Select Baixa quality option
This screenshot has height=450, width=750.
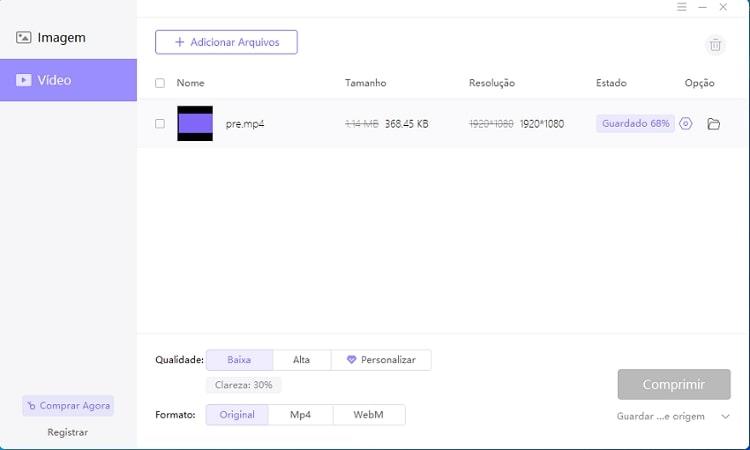click(x=239, y=360)
